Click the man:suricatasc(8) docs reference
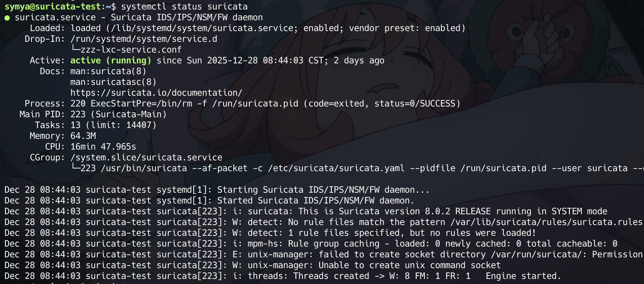The image size is (644, 284). point(113,82)
